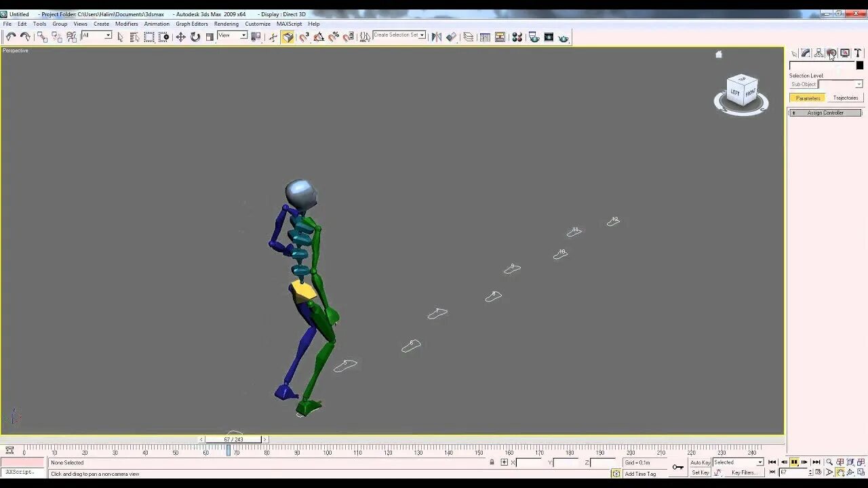Toggle Spinner Snap icon
Image resolution: width=868 pixels, height=488 pixels.
(x=349, y=37)
